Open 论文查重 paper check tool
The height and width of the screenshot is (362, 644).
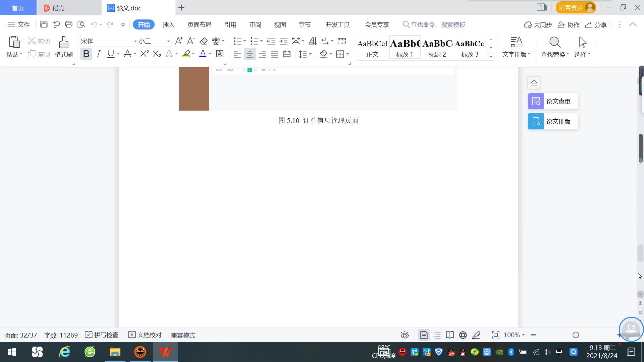[553, 101]
